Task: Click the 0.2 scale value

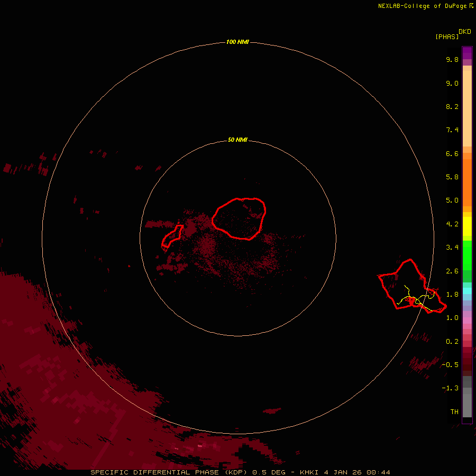Action: (452, 342)
